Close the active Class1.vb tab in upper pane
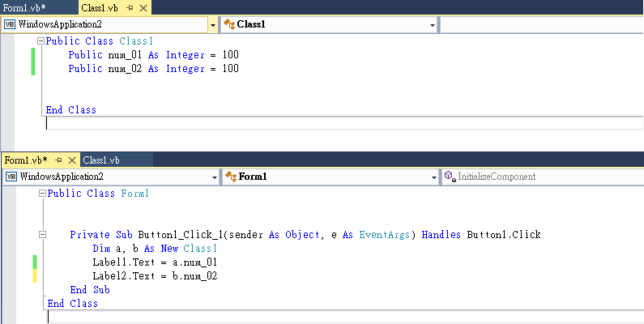This screenshot has height=324, width=644. pyautogui.click(x=143, y=7)
